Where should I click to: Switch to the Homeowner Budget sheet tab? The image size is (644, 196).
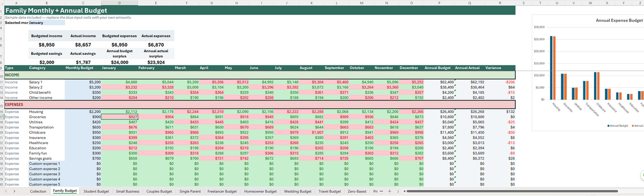(260, 191)
